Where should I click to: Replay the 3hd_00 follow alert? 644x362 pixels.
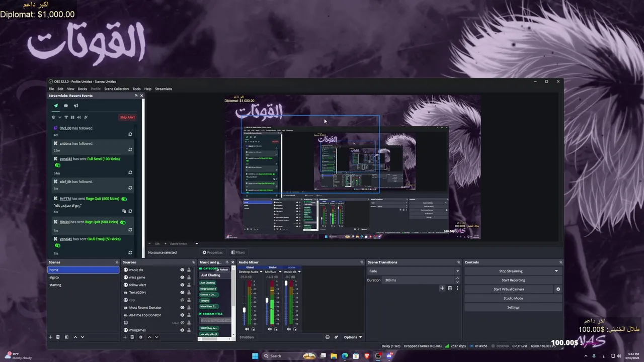[130, 134]
